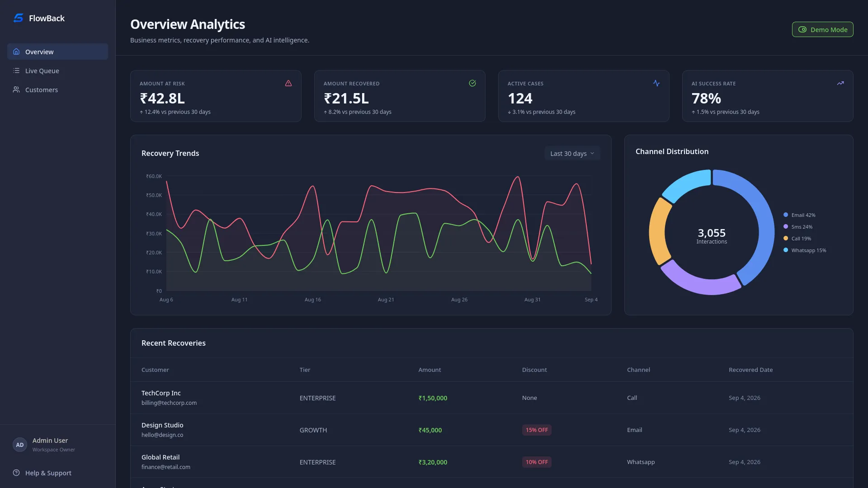Click the 10% OFF discount badge
The image size is (868, 488).
click(x=537, y=462)
